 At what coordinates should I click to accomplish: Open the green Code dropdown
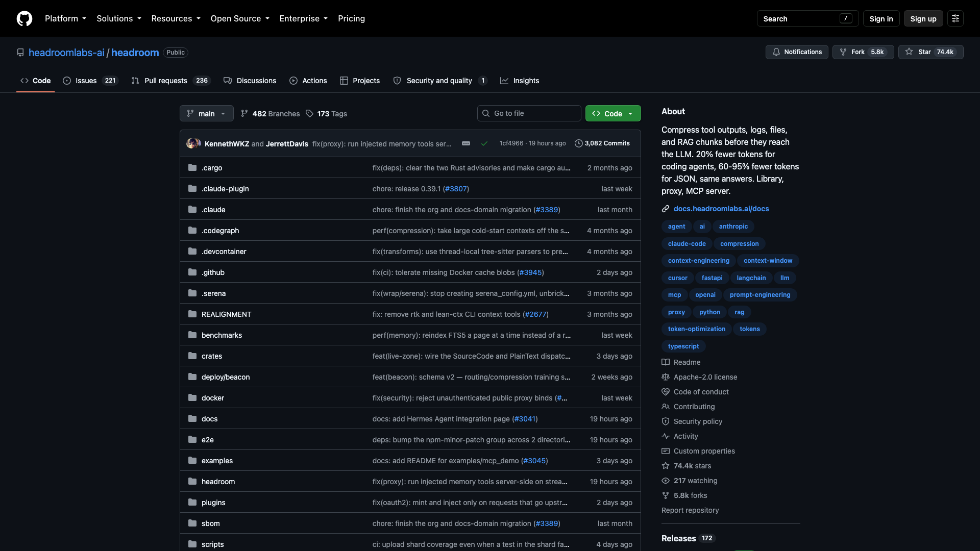tap(613, 113)
